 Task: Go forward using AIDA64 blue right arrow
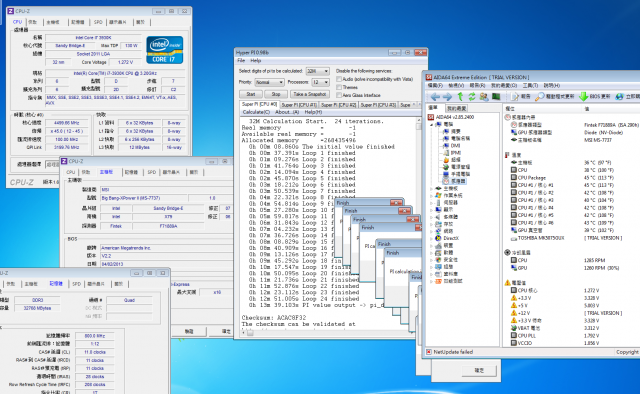[447, 97]
